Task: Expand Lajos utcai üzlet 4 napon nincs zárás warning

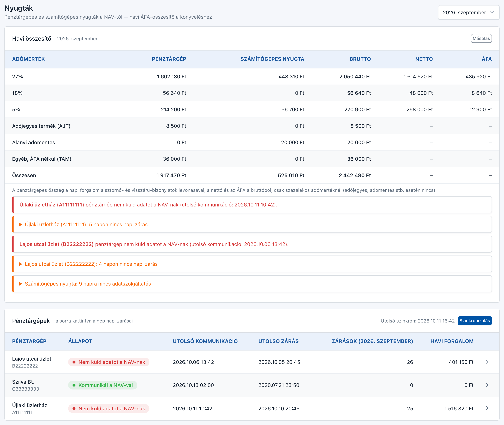Action: (252, 264)
